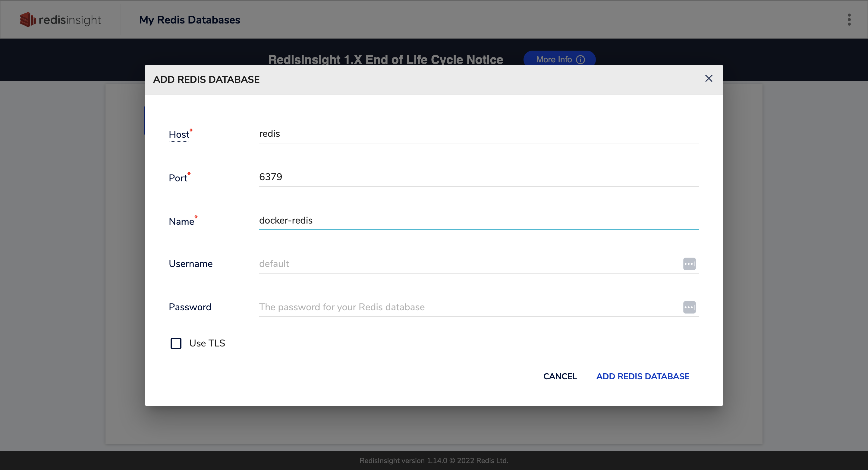Screen dimensions: 868x470
Task: Select the Username input field
Action: click(468, 264)
